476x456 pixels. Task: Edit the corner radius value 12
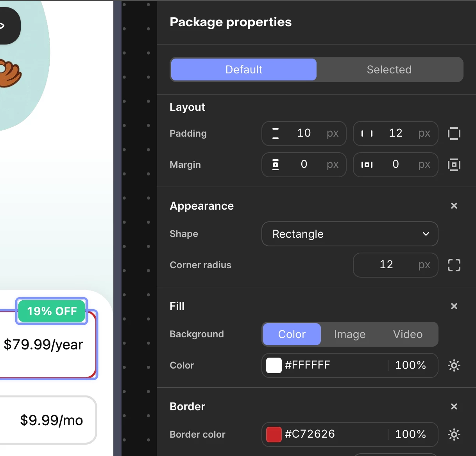pos(386,265)
